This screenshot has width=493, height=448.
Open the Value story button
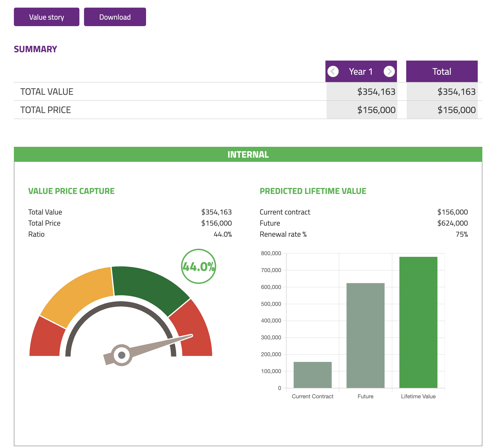(x=47, y=17)
